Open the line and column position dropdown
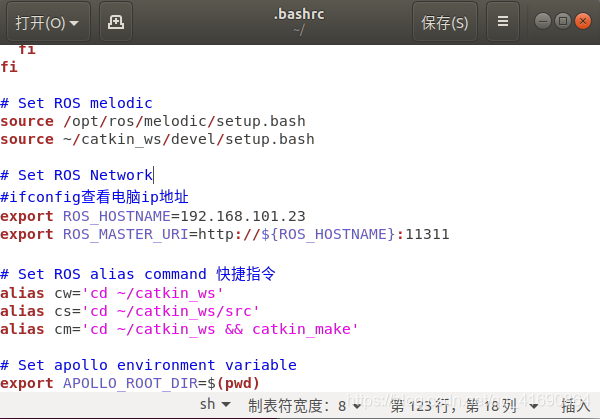The image size is (600, 419). [x=464, y=406]
